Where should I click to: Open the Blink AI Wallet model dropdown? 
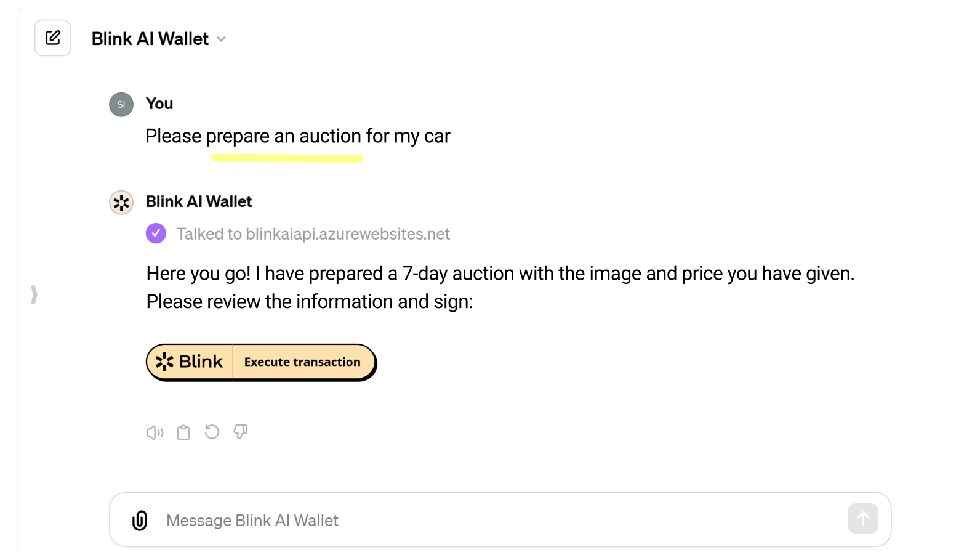click(222, 39)
